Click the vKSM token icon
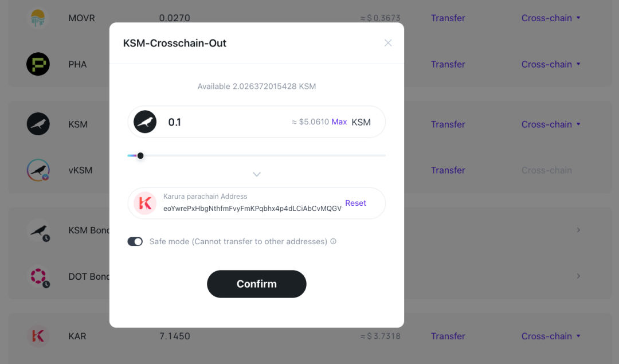The height and width of the screenshot is (364, 619). 38,170
